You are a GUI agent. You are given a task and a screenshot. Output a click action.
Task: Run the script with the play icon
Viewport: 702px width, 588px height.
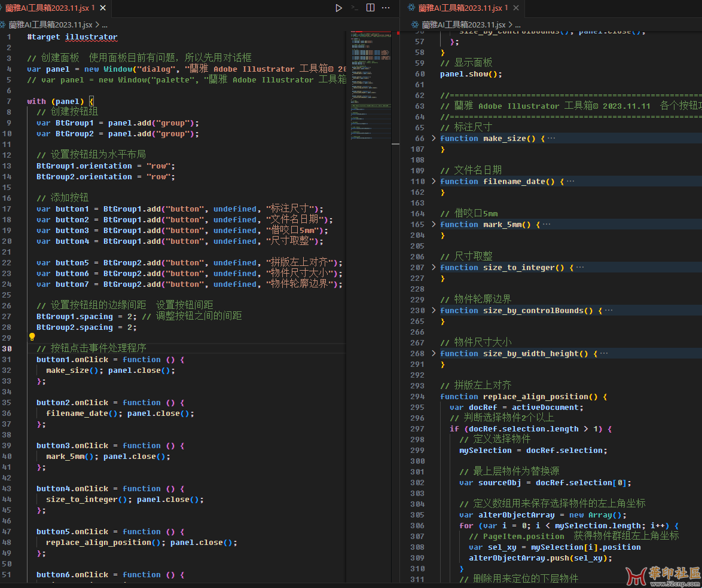(x=339, y=8)
